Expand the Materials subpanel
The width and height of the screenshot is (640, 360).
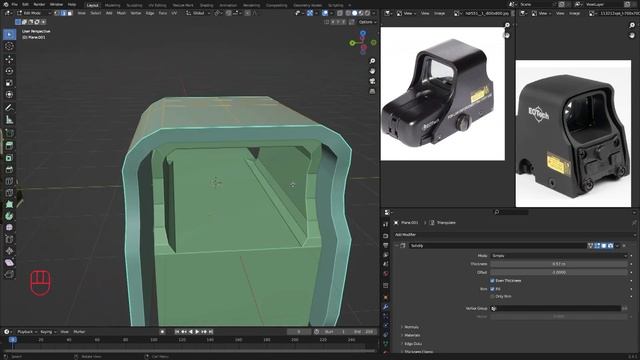(411, 335)
